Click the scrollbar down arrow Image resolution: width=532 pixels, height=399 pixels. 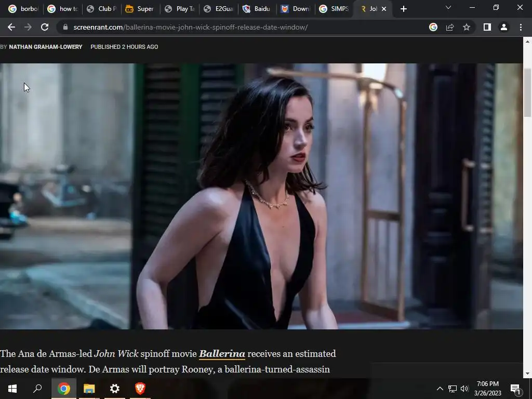pos(528,374)
